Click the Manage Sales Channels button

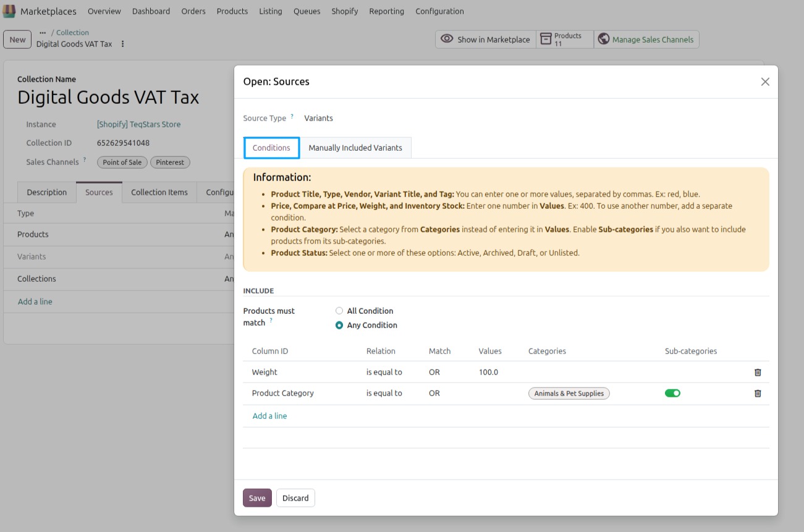pos(646,39)
